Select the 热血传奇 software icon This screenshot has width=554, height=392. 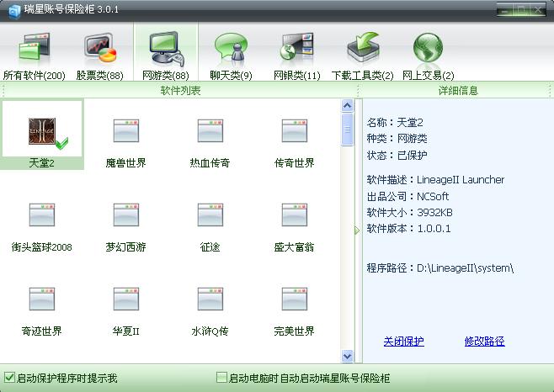click(210, 130)
